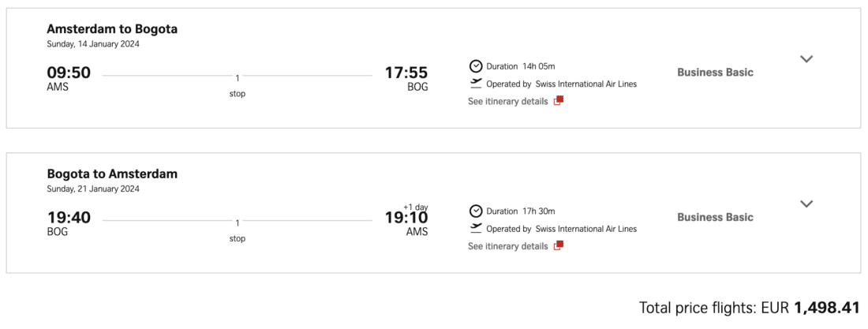This screenshot has width=868, height=329.
Task: Click the 17:55 BOG arrival time
Action: point(406,73)
